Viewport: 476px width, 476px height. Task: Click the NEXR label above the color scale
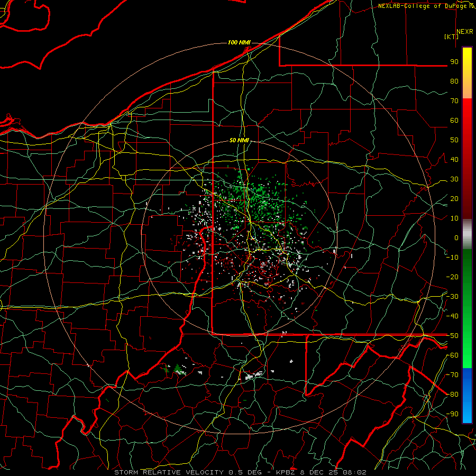tap(465, 32)
